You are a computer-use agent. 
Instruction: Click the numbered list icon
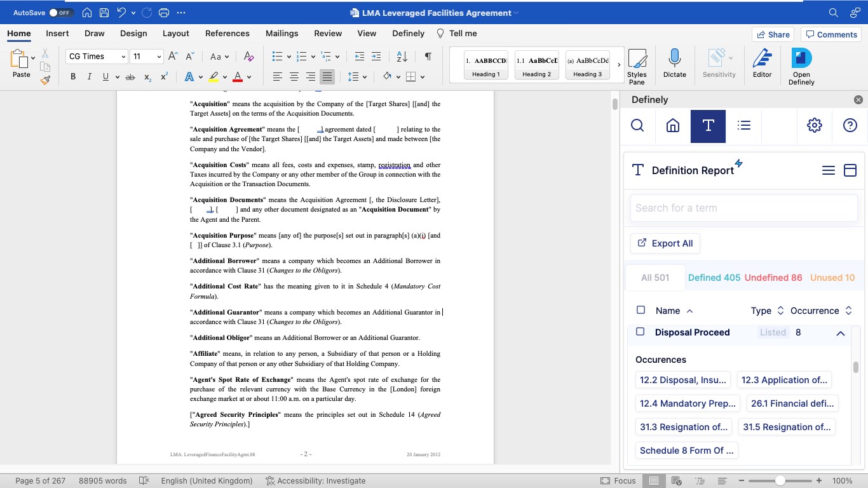tap(302, 57)
